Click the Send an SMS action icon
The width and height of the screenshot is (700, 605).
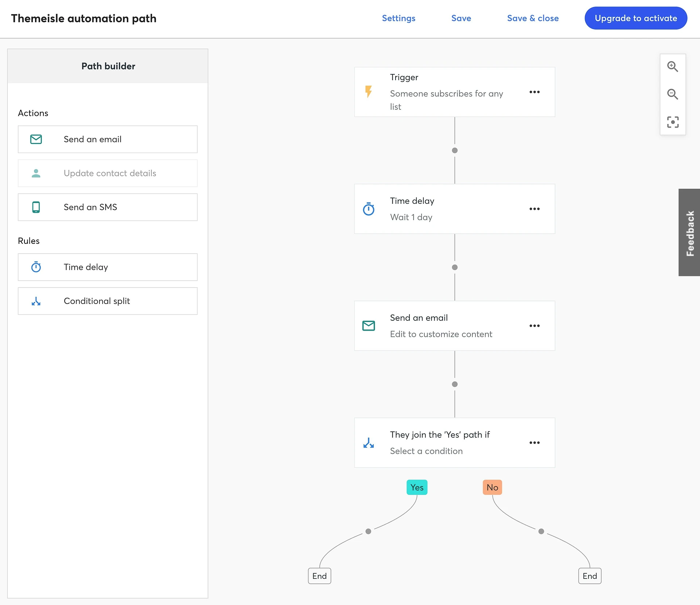pyautogui.click(x=36, y=207)
